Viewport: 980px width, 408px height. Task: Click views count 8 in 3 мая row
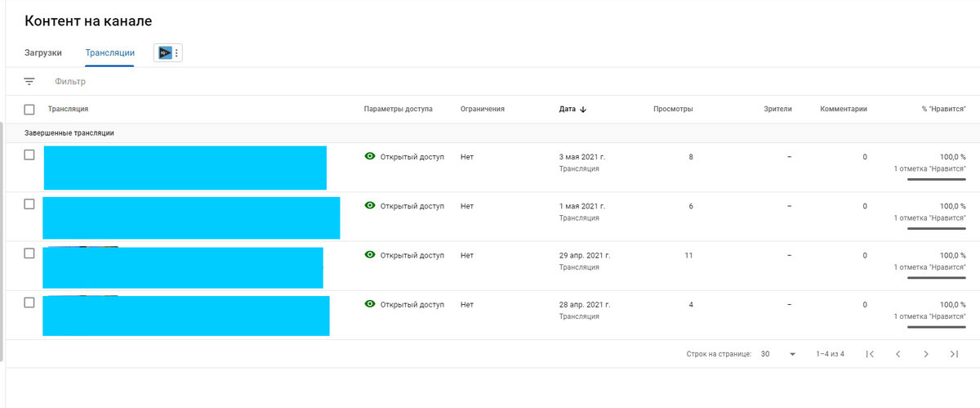click(691, 156)
